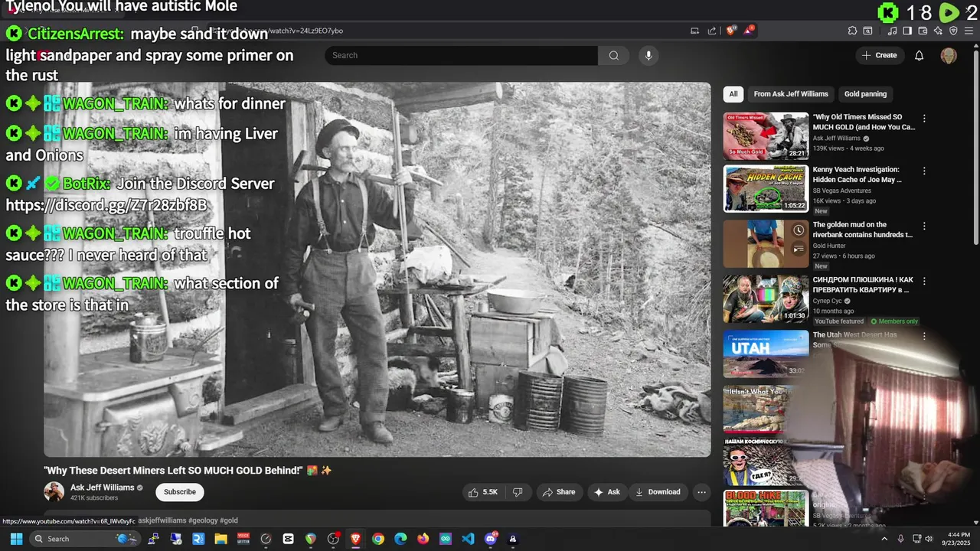Click the Ask button under the video
Image resolution: width=980 pixels, height=551 pixels.
click(606, 492)
